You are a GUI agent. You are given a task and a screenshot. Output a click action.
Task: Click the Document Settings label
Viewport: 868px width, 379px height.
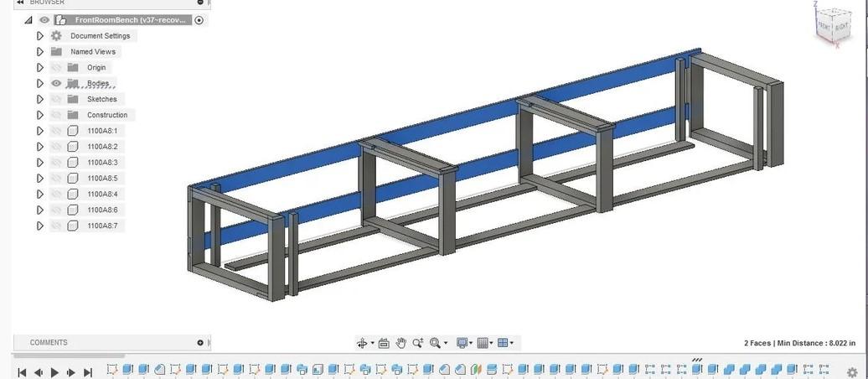(101, 35)
